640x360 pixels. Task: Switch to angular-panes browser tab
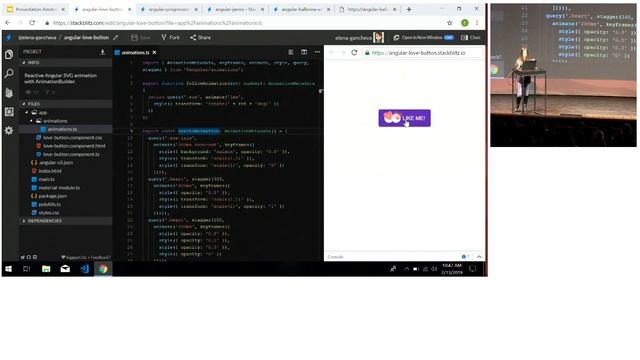(235, 9)
